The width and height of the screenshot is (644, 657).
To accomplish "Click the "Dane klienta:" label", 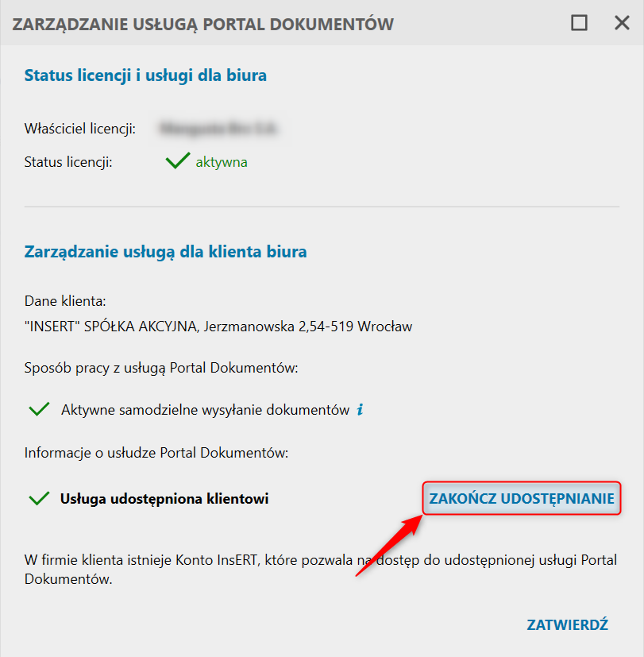I will (x=65, y=302).
